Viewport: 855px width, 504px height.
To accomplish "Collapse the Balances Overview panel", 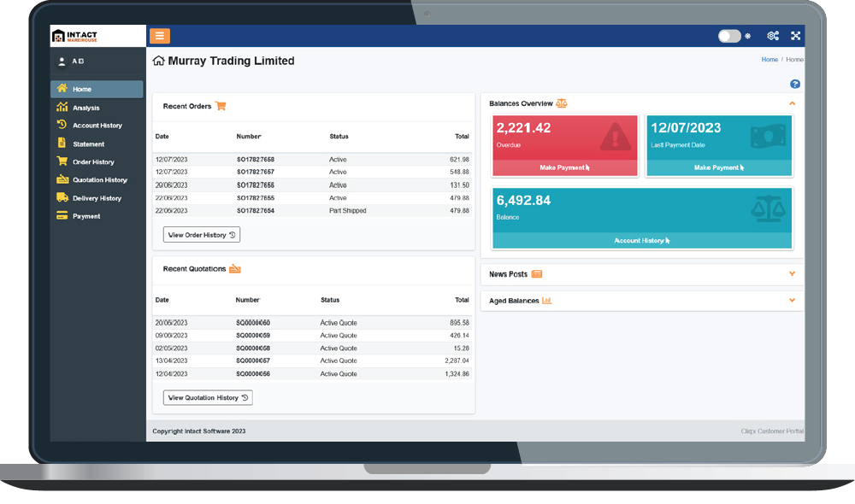I will coord(792,103).
